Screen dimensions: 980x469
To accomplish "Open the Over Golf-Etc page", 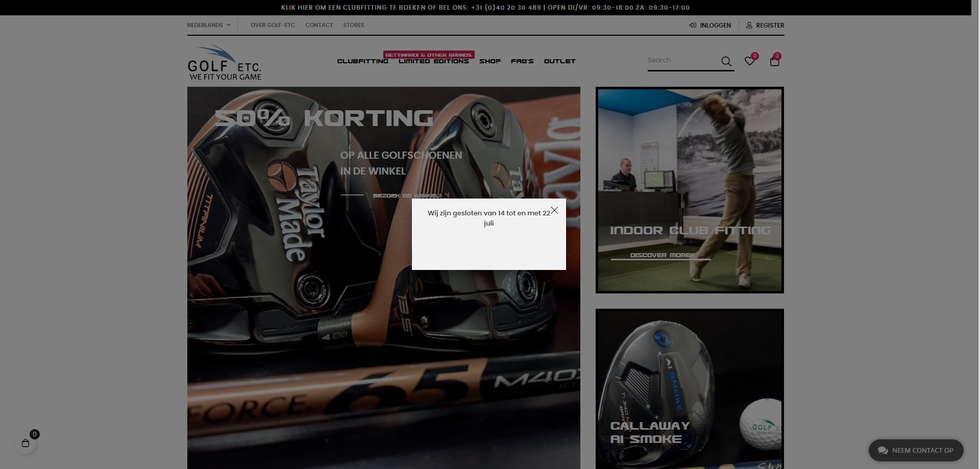I will coord(273,25).
